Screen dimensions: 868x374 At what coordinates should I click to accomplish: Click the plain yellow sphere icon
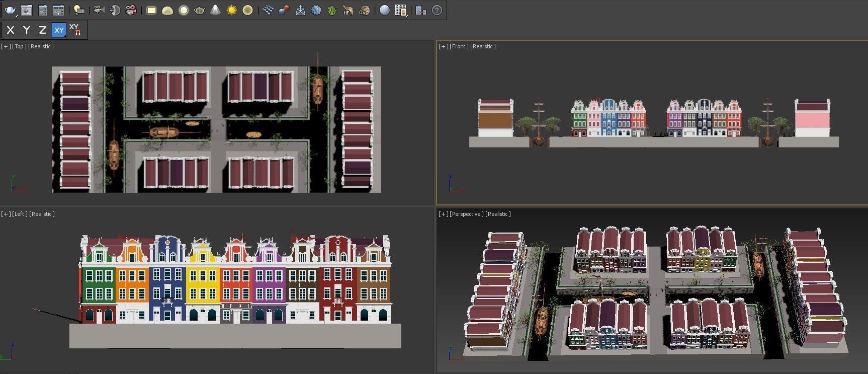(x=247, y=10)
